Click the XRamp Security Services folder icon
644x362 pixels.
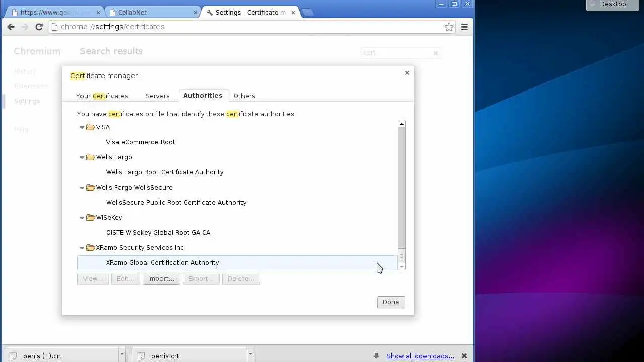click(x=91, y=247)
